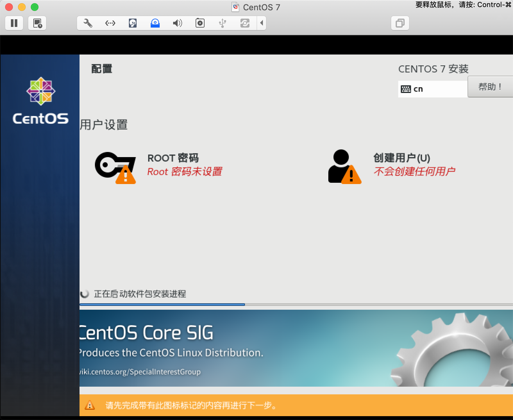Enter Unity view mode button
Image resolution: width=513 pixels, height=420 pixels.
pyautogui.click(x=400, y=23)
